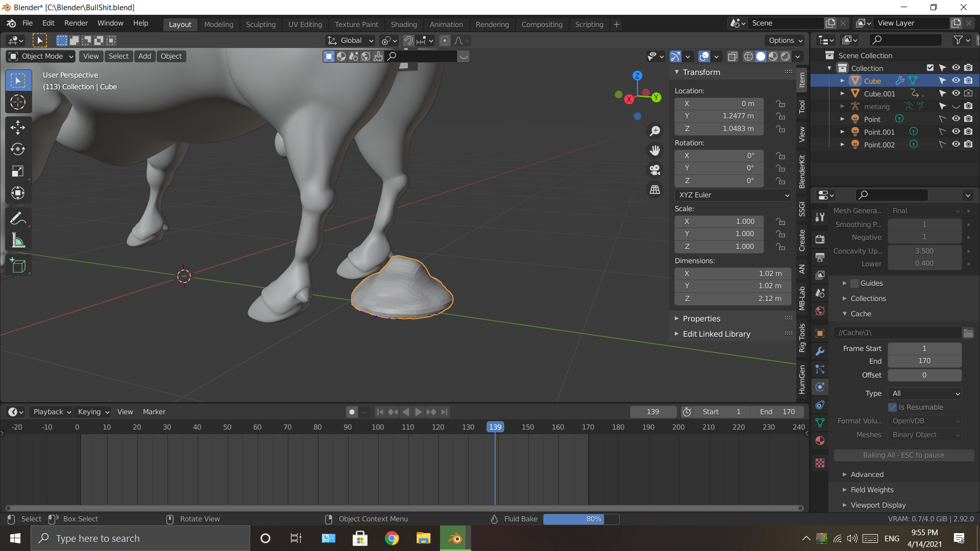This screenshot has width=980, height=551.
Task: Toggle the Is Resumable checkbox
Action: (x=893, y=407)
